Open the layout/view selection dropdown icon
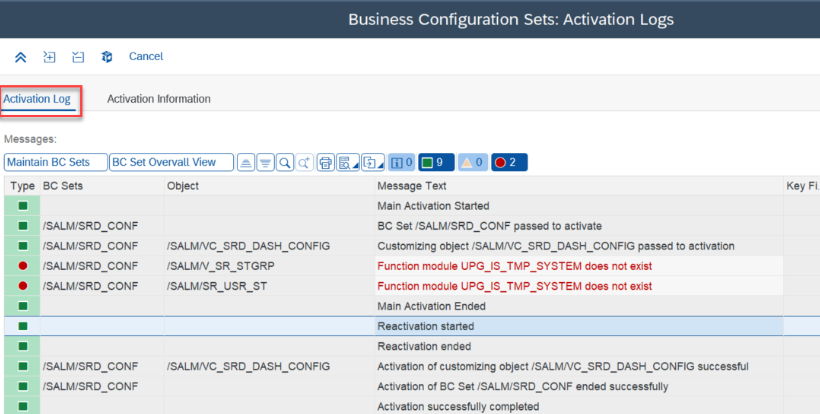The width and height of the screenshot is (820, 414). [x=348, y=163]
